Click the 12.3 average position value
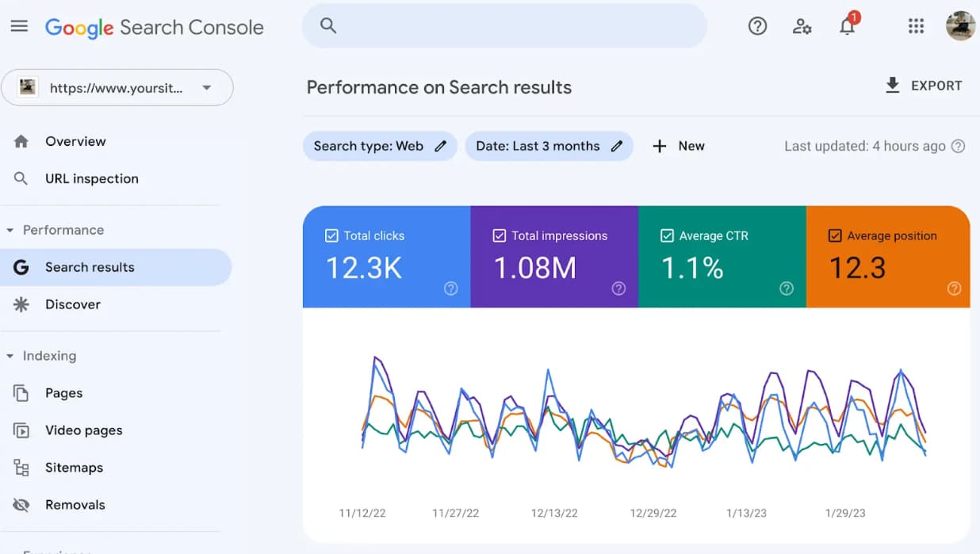Viewport: 980px width, 554px height. tap(857, 268)
